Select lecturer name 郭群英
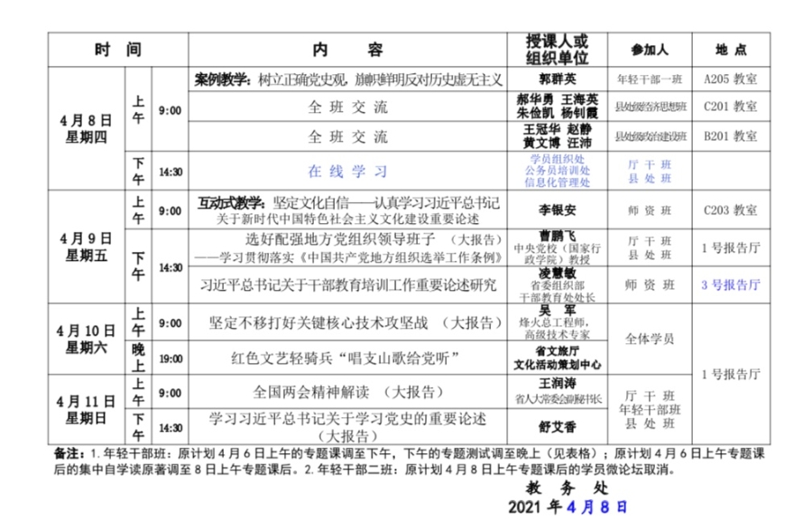This screenshot has width=812, height=521. 557,79
